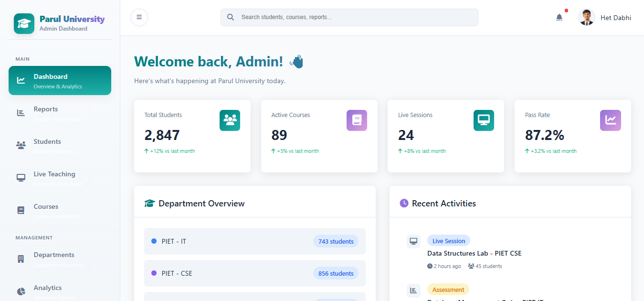Click the Het Dabhi profile avatar

click(x=586, y=18)
